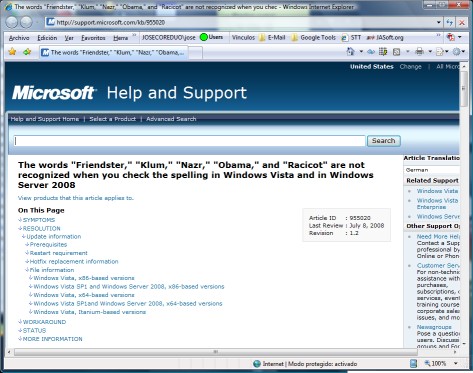Image resolution: width=473 pixels, height=373 pixels.
Task: Open the E-Mail links folder
Action: pyautogui.click(x=272, y=38)
